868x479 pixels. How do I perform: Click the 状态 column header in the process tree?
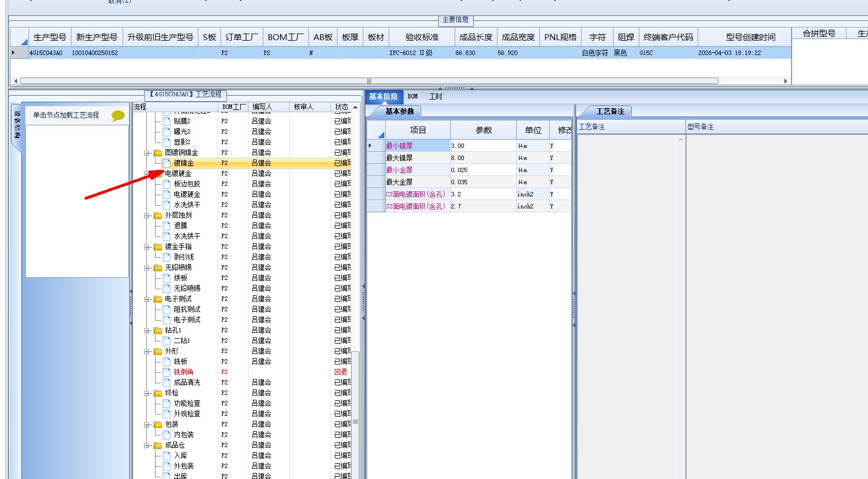341,107
